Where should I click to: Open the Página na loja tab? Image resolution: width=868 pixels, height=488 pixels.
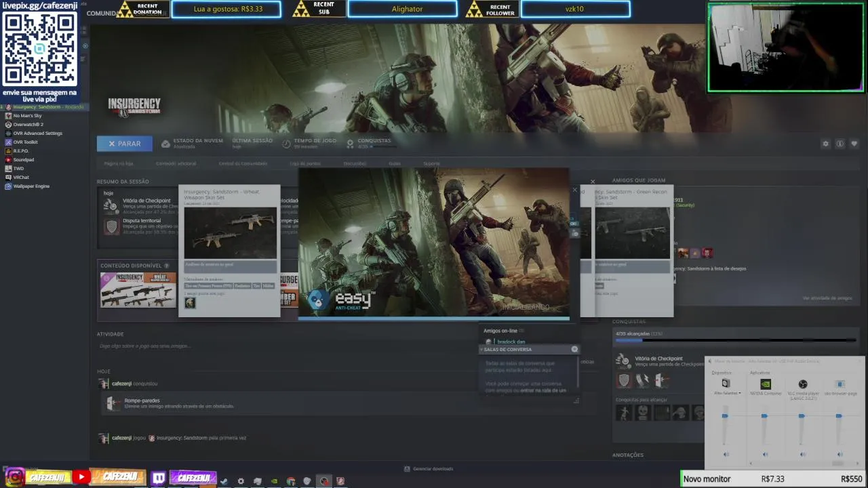point(118,163)
